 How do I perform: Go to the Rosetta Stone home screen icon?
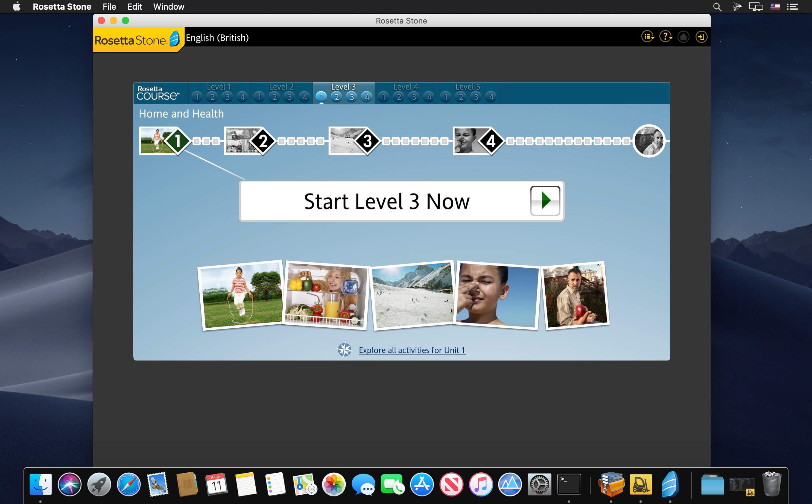coord(683,37)
